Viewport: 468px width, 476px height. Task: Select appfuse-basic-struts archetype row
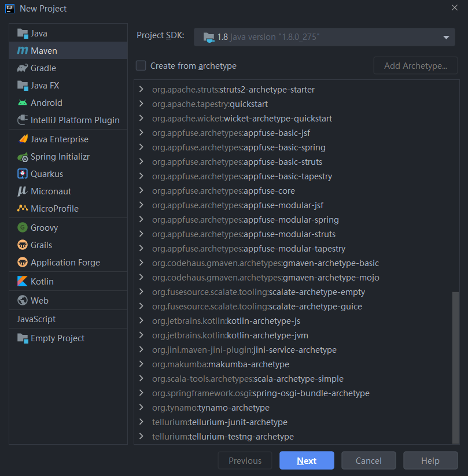point(296,162)
